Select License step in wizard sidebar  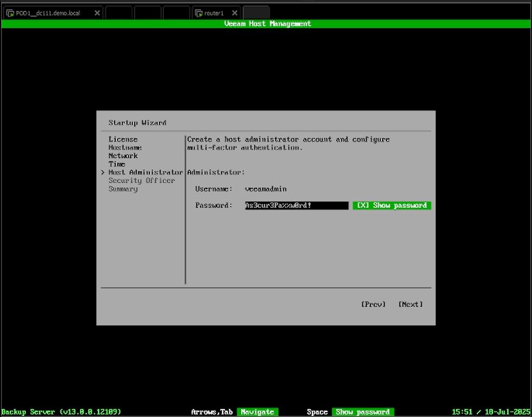pos(123,139)
